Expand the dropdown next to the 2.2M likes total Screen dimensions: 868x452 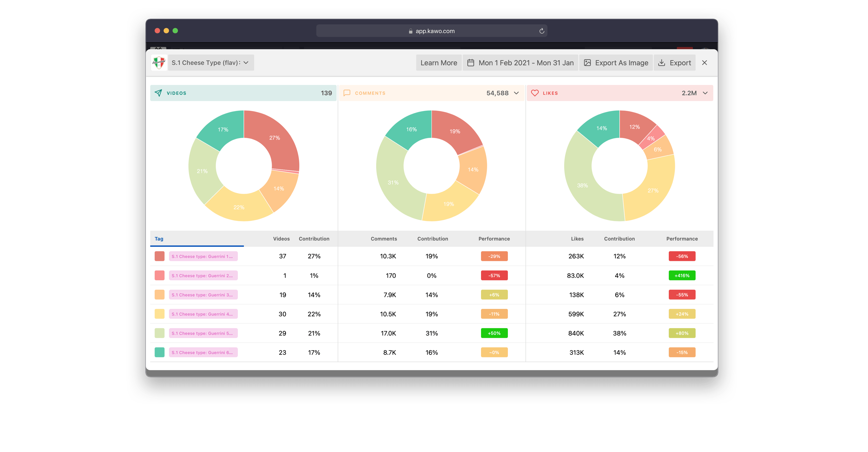tap(705, 93)
